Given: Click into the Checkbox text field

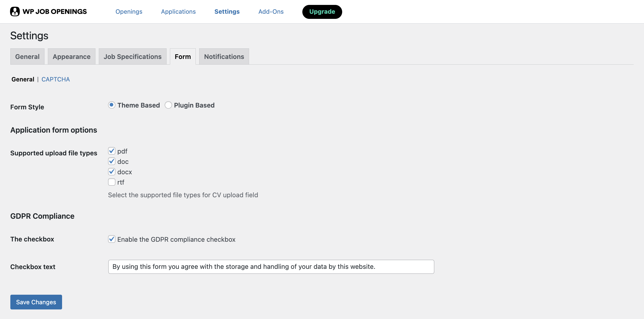Looking at the screenshot, I should pos(271,267).
